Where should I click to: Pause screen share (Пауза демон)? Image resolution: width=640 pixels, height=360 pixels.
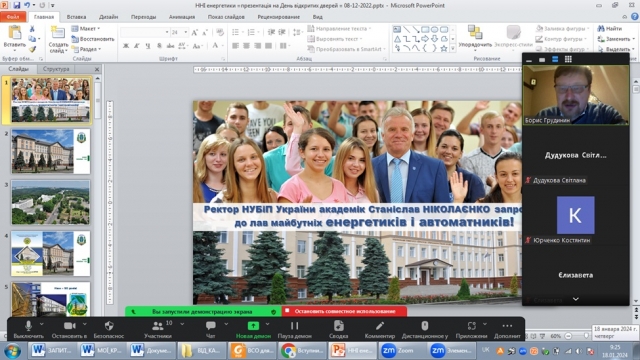click(294, 329)
